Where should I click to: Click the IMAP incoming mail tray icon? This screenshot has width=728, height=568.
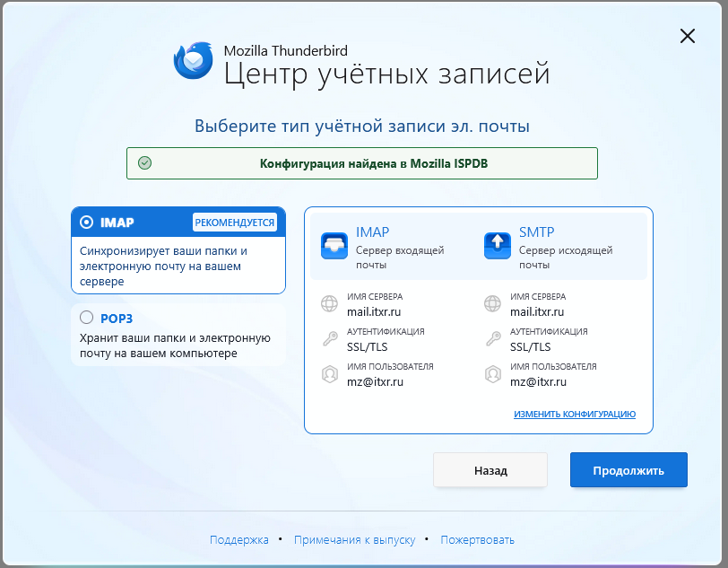coord(334,245)
